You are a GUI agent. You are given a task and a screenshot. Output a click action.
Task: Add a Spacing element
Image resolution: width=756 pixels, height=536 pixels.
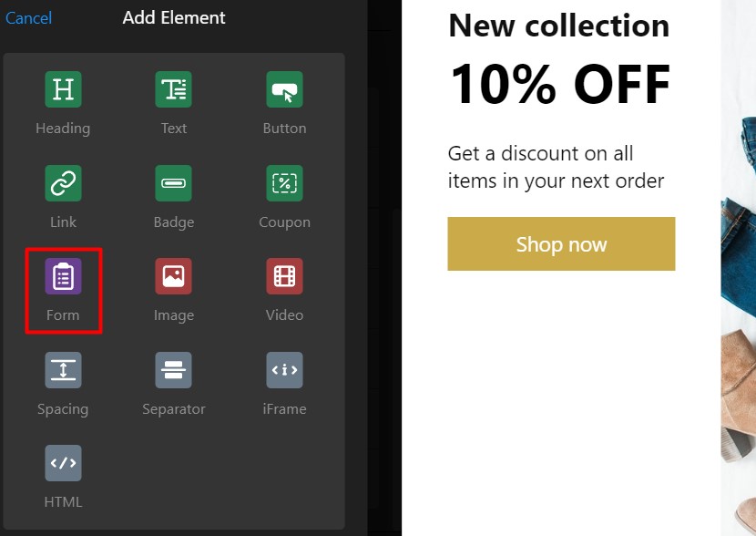point(63,384)
